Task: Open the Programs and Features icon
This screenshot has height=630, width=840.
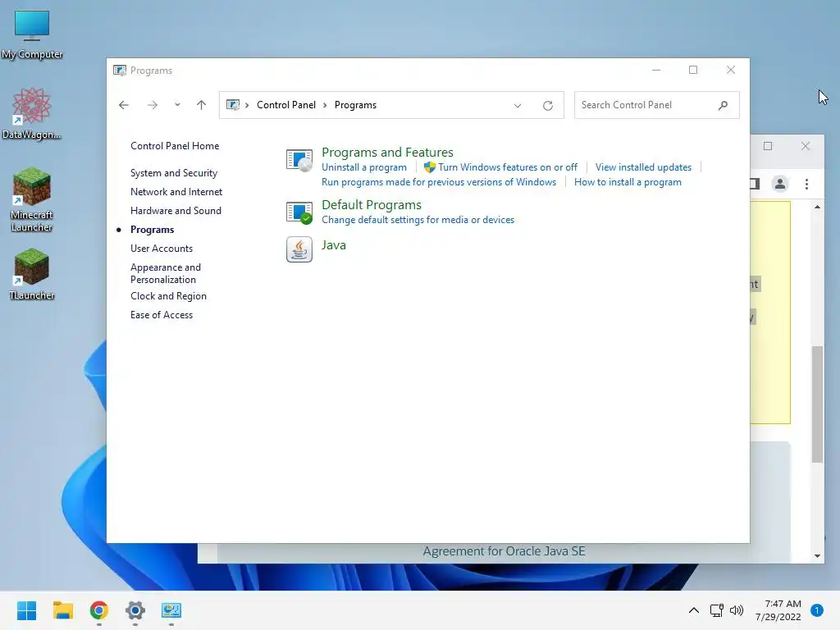Action: point(299,160)
